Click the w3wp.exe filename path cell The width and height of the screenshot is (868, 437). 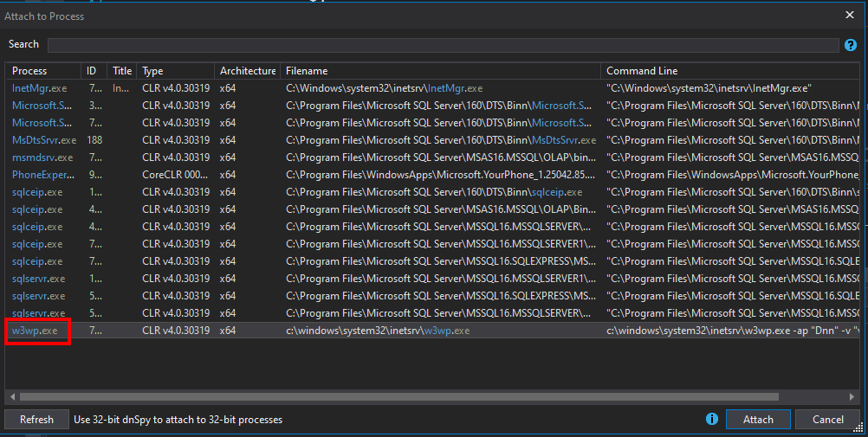378,331
